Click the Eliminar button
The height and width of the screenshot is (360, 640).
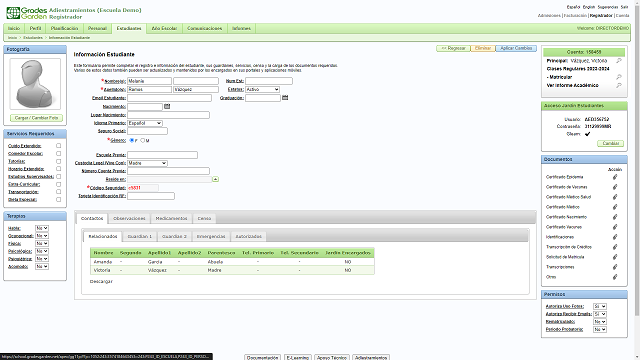(483, 48)
